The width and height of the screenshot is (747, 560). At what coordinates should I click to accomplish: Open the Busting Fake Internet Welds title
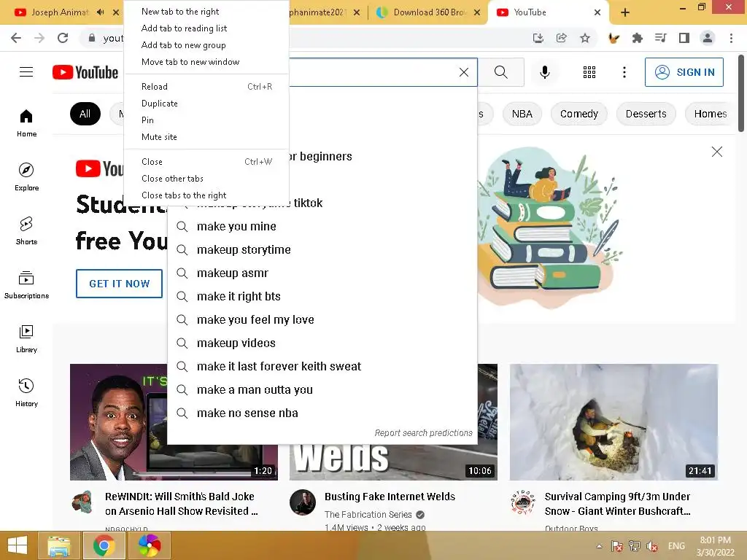(x=390, y=497)
